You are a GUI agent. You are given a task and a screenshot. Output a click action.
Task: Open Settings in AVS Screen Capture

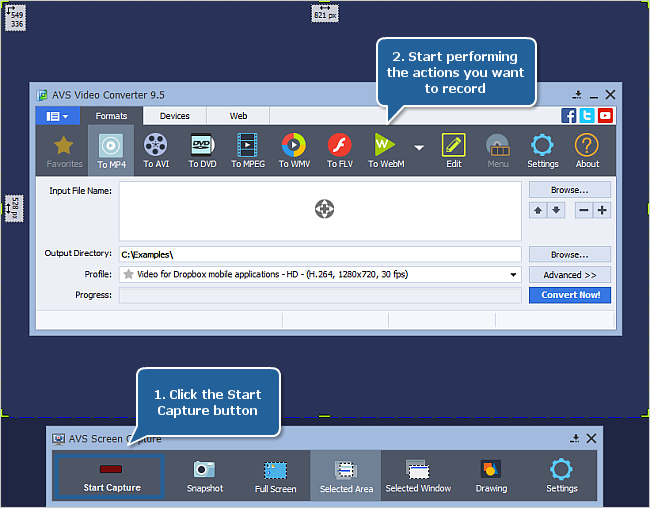(562, 476)
